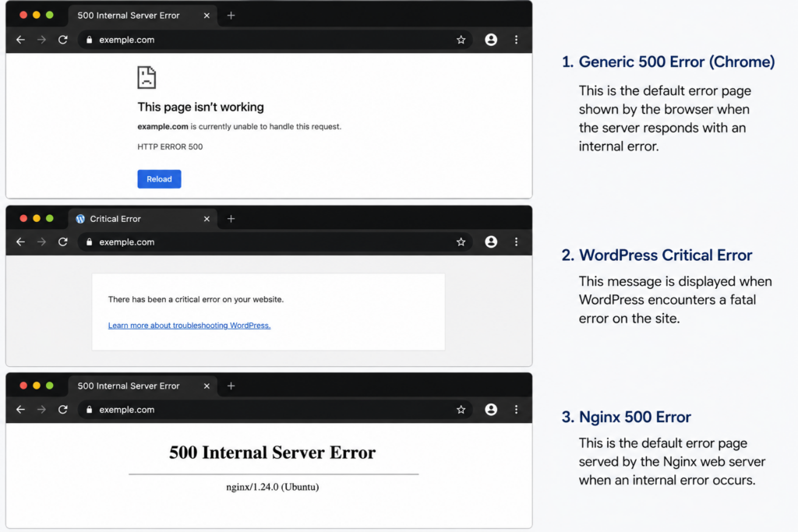Yellow minimize dot of Nginx error window

click(36, 386)
